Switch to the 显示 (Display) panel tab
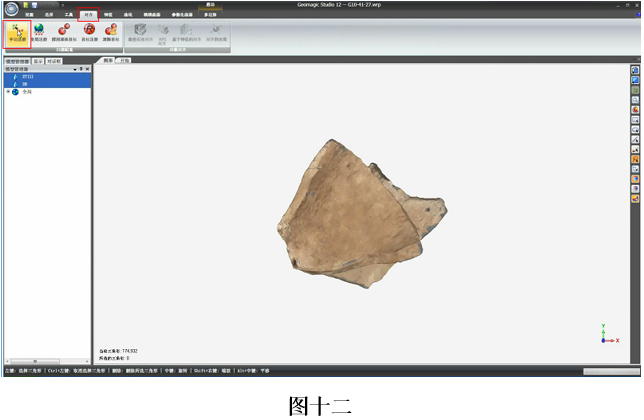Viewport: 644px width, 420px height. click(x=38, y=61)
